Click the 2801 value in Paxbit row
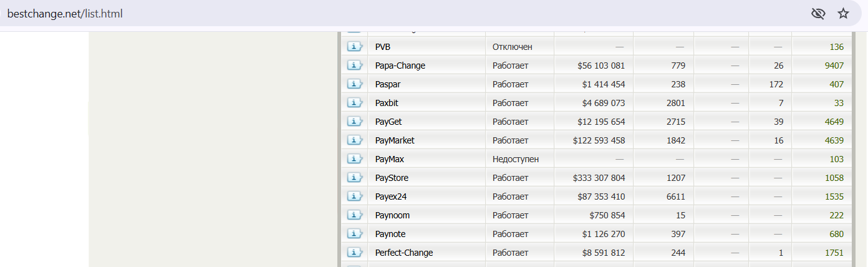The height and width of the screenshot is (267, 868). 675,103
